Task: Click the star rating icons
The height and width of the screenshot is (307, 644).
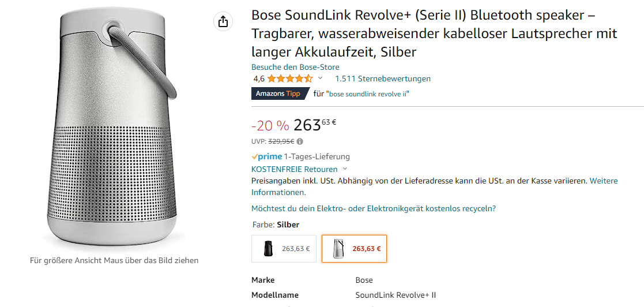Action: point(290,78)
